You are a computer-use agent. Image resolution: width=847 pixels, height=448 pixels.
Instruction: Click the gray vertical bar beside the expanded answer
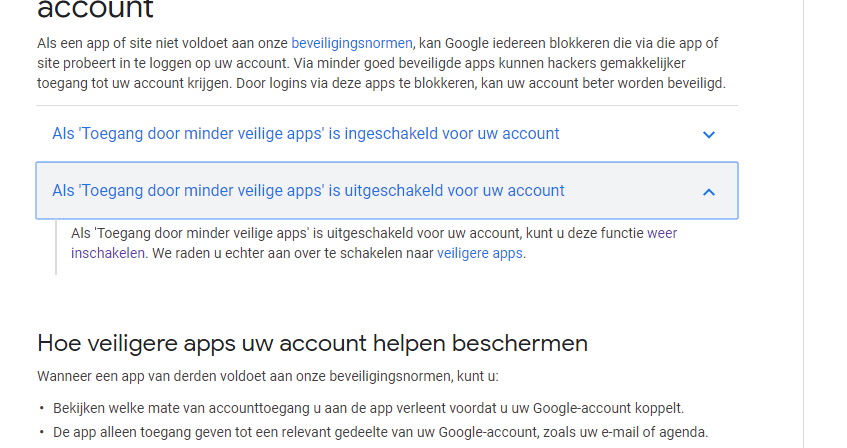coord(56,247)
